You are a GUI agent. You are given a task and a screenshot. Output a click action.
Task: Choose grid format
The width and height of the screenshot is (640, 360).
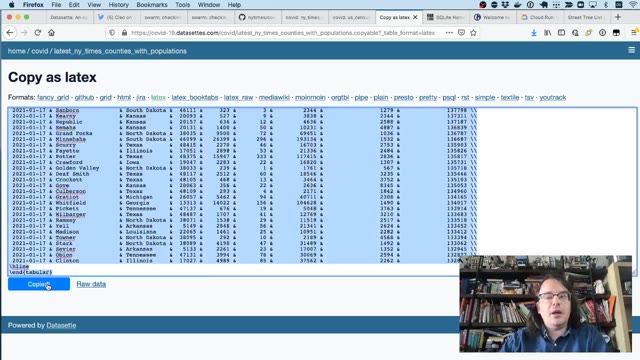coord(105,98)
